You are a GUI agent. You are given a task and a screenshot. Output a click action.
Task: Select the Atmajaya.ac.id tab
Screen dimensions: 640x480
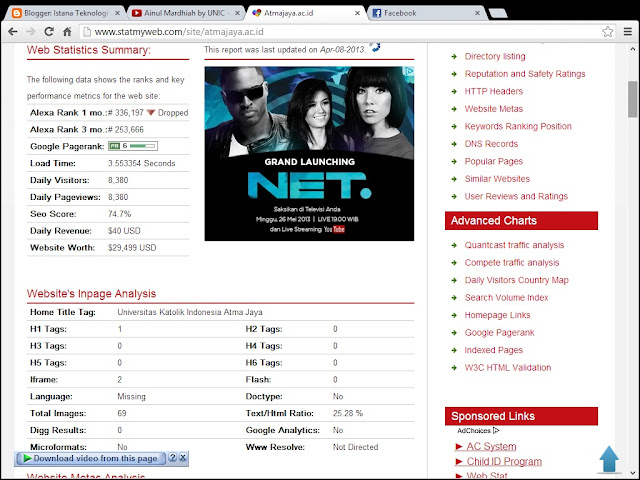click(x=305, y=13)
